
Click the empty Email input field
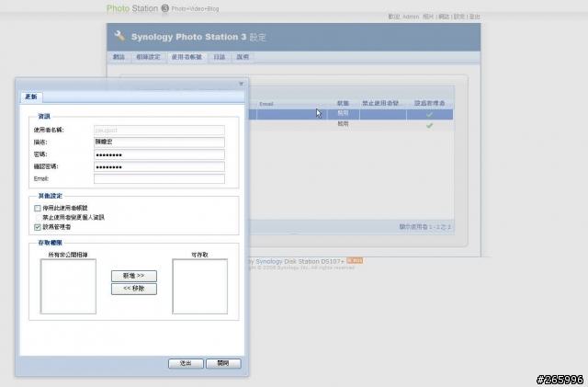pyautogui.click(x=159, y=178)
